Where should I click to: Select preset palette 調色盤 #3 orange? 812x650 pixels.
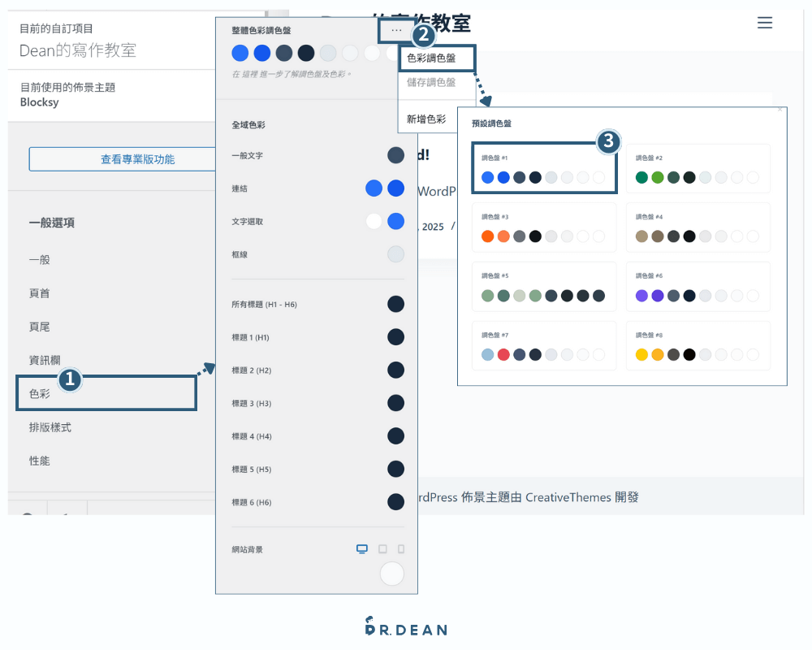tap(544, 227)
